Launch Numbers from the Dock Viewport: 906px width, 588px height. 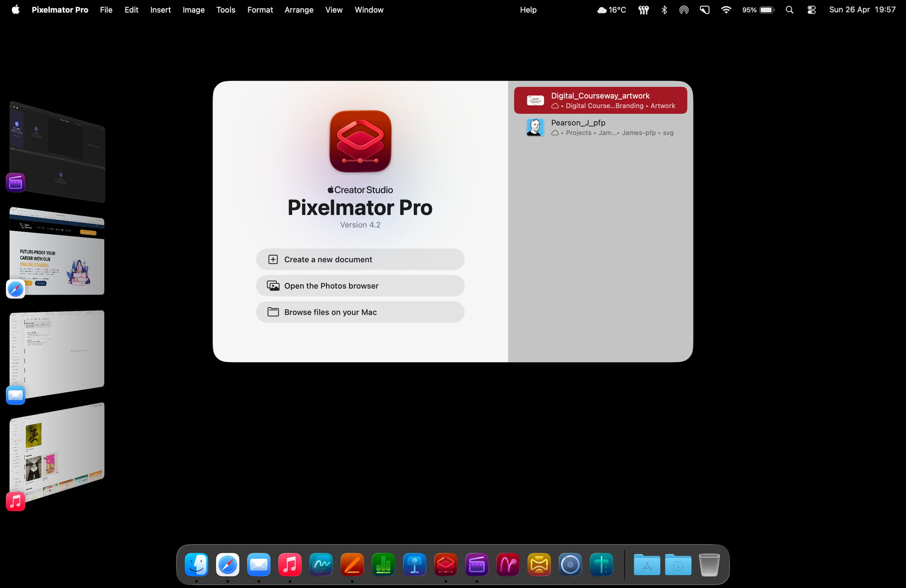384,564
